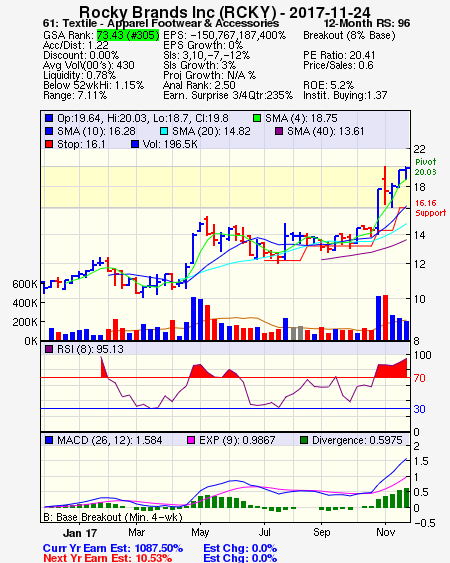450x563 pixels.
Task: Click the Jan 17 axis label
Action: [80, 533]
